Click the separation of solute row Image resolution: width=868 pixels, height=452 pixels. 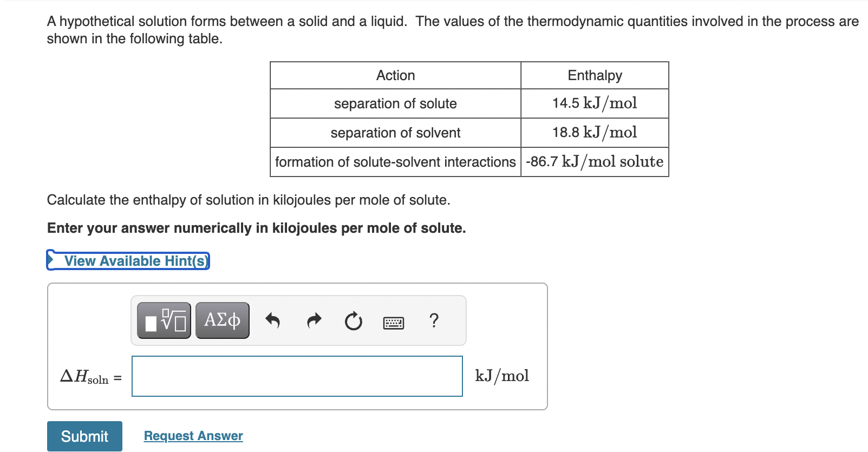(x=395, y=103)
